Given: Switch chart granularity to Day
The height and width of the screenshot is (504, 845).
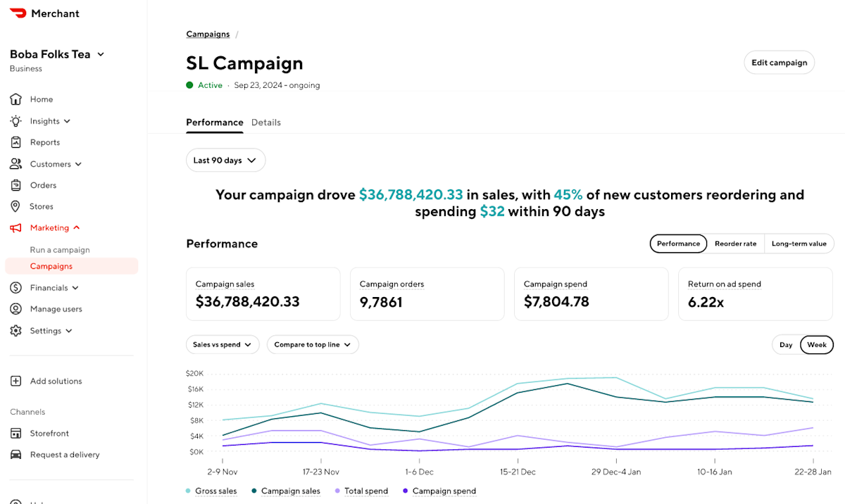Looking at the screenshot, I should click(x=786, y=345).
